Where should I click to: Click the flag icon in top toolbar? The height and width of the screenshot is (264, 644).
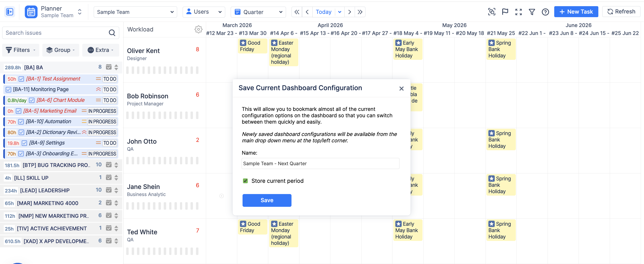[x=505, y=12]
